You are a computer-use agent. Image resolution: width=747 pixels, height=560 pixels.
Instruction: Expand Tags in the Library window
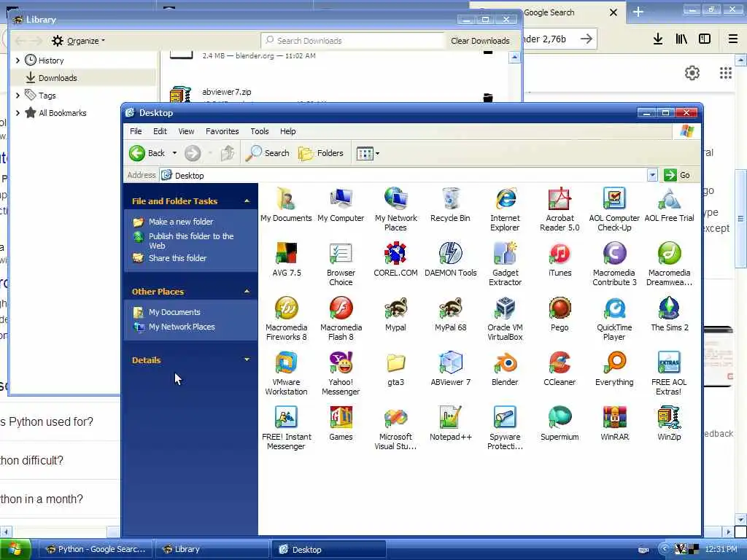18,96
